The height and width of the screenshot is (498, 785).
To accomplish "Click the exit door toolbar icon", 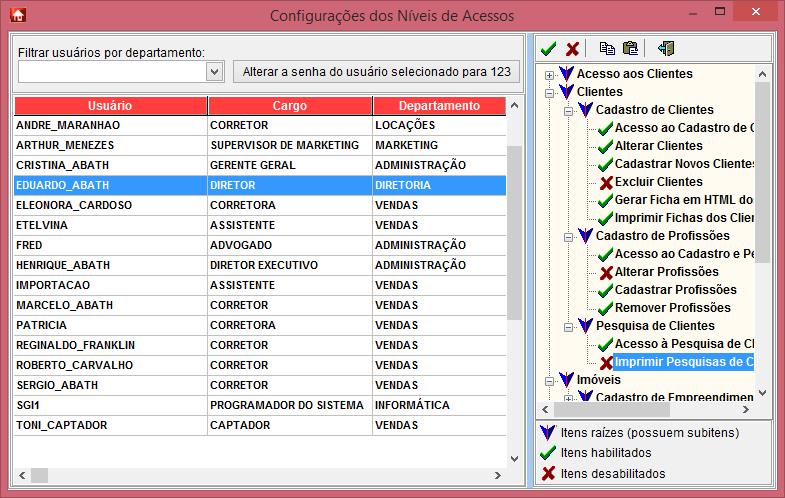I will (x=666, y=48).
